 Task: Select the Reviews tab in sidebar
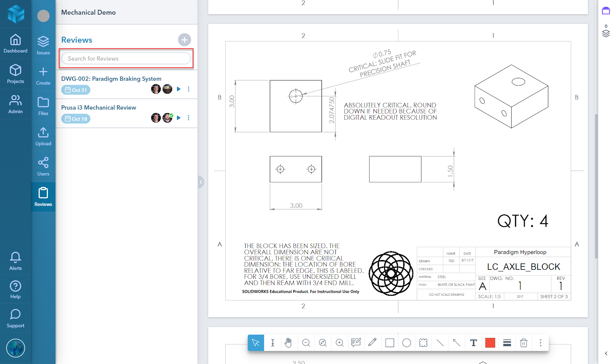coord(43,197)
